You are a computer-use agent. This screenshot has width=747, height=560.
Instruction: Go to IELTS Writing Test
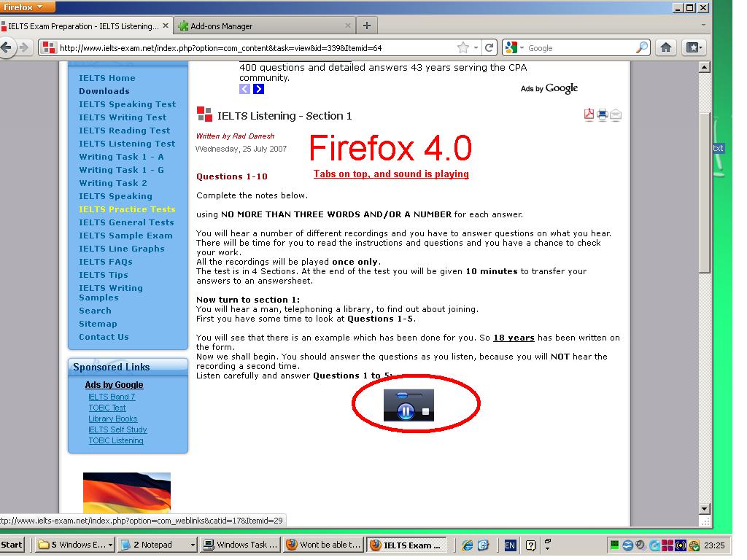[x=123, y=117]
